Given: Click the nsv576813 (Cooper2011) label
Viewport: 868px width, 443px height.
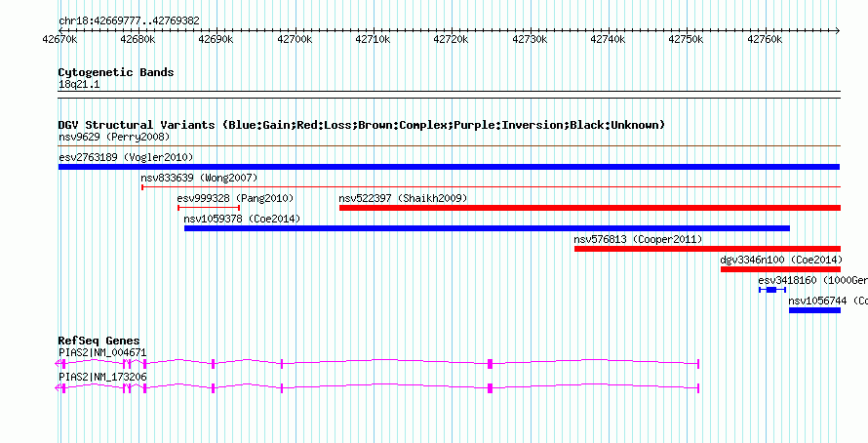Looking at the screenshot, I should [638, 239].
